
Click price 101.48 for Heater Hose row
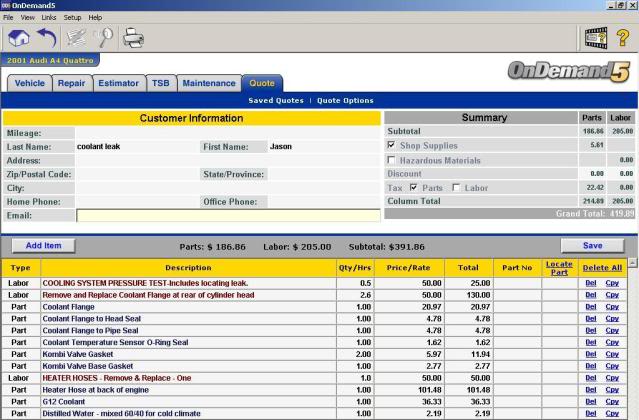point(430,389)
